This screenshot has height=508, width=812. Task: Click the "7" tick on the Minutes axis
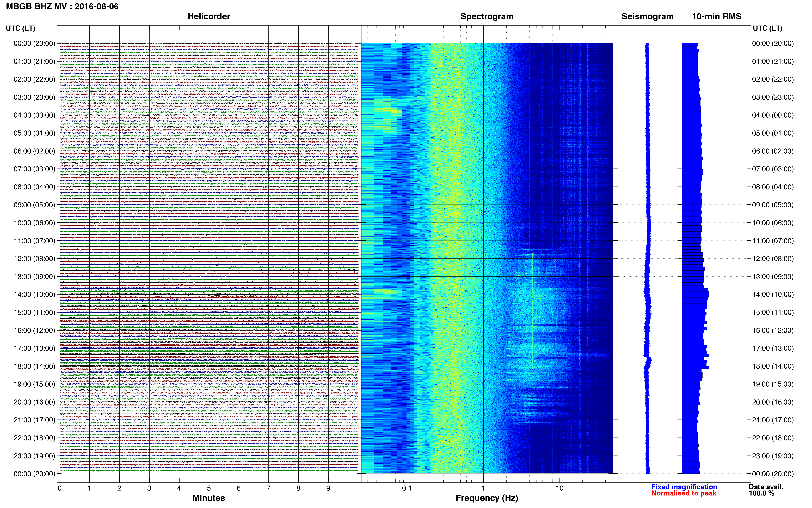(x=269, y=488)
